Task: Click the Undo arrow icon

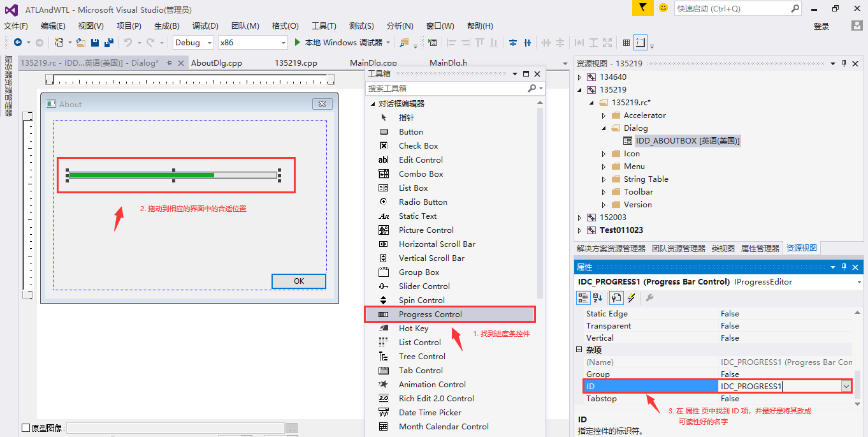Action: (x=128, y=43)
